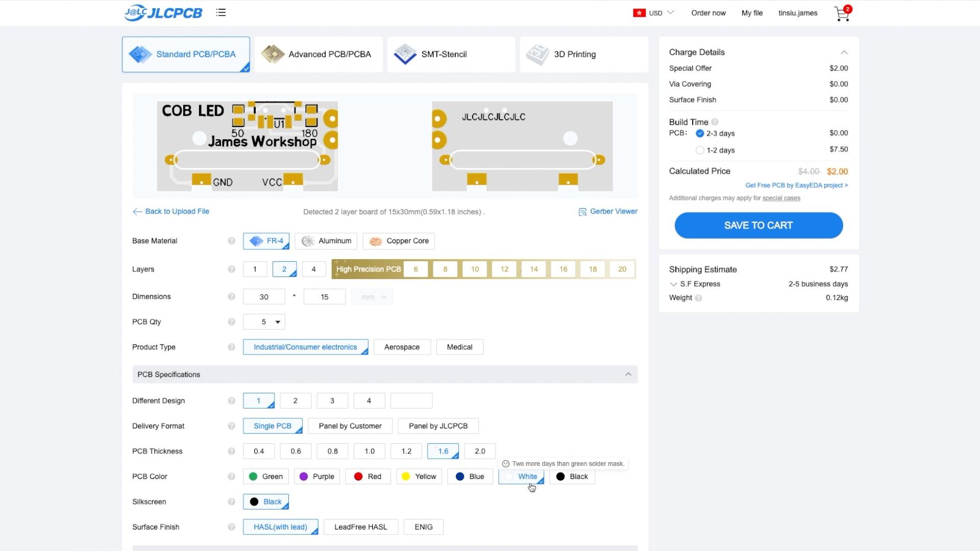The height and width of the screenshot is (551, 980).
Task: Click the SAVE TO CART button
Action: pyautogui.click(x=758, y=226)
